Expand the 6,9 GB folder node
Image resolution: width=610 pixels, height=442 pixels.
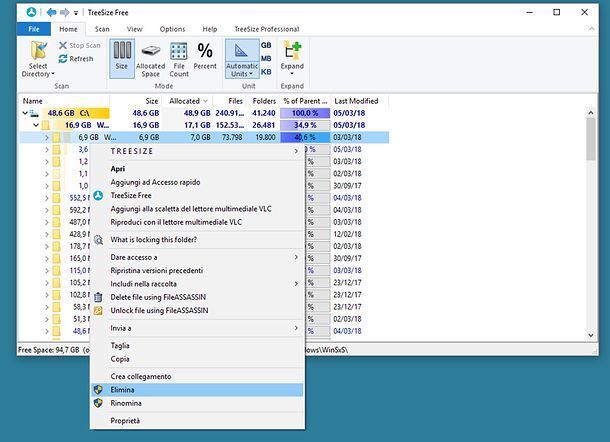(x=46, y=137)
